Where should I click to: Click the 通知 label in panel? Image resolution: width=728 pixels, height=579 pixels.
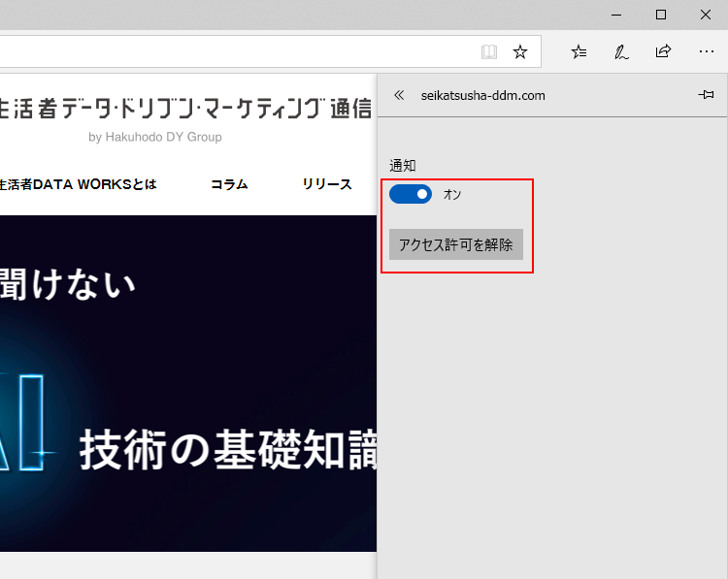(403, 166)
